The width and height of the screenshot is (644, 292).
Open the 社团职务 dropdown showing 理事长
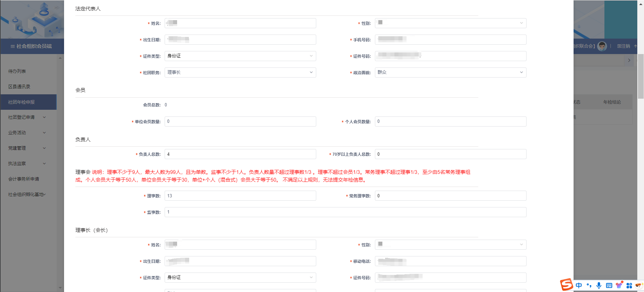[x=240, y=72]
